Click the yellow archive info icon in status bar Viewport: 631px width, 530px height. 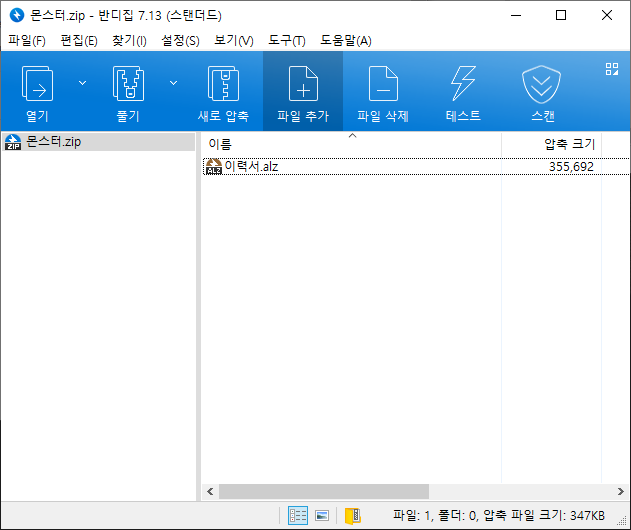click(x=352, y=516)
